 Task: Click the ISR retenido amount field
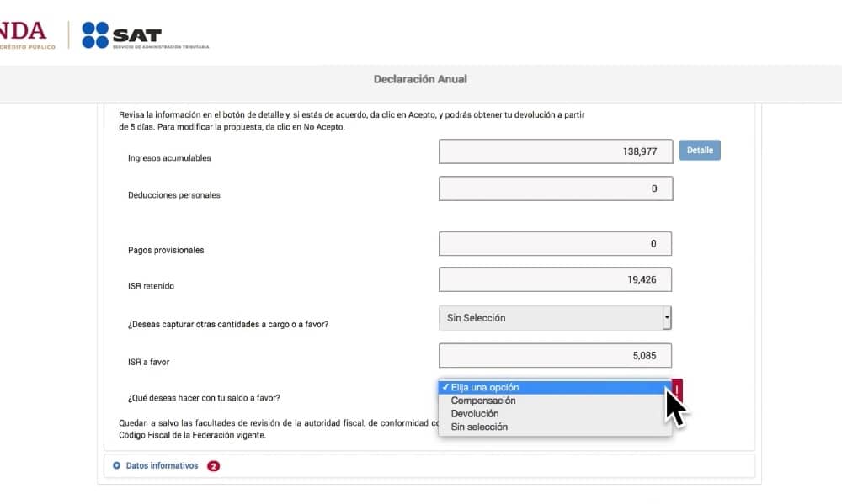556,279
